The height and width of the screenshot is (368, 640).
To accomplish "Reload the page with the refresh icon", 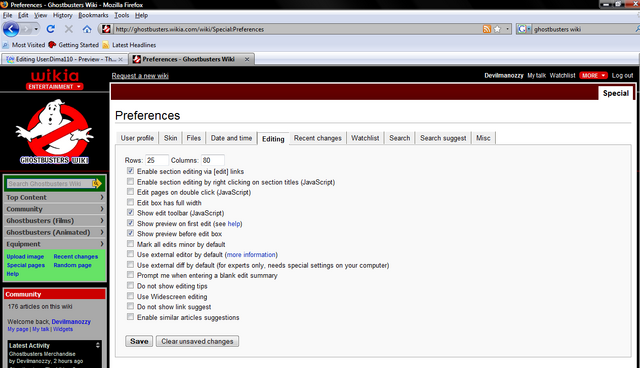I will (51, 29).
